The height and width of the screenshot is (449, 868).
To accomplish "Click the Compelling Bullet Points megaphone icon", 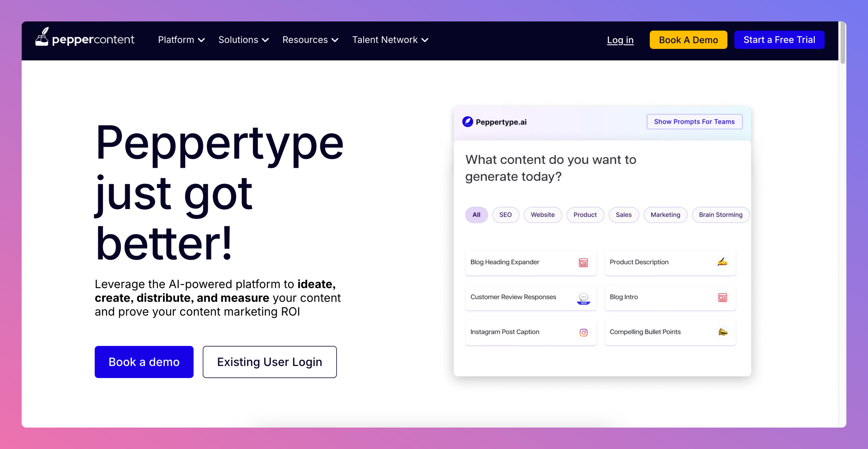I will (723, 332).
